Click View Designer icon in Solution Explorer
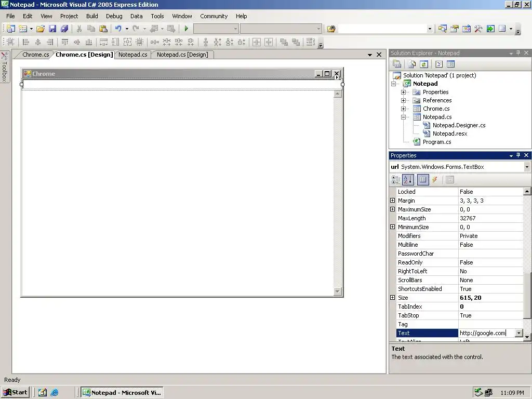Screen dimensions: 532x399 coord(451,64)
